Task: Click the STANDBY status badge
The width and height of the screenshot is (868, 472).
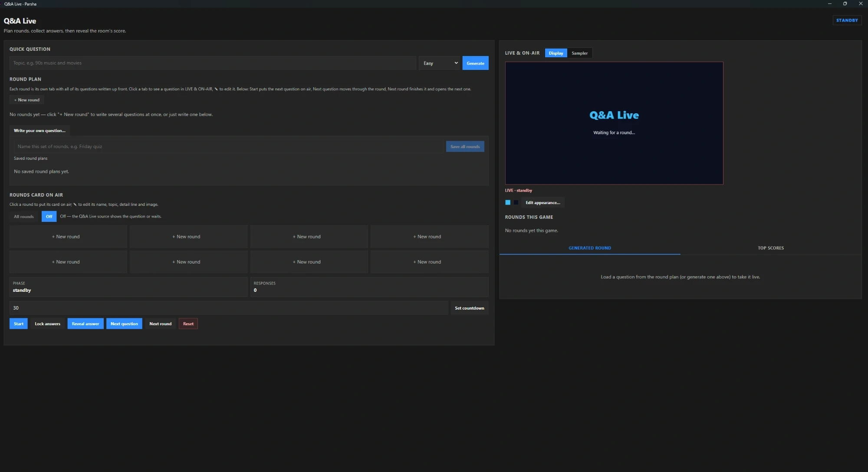Action: pos(847,20)
